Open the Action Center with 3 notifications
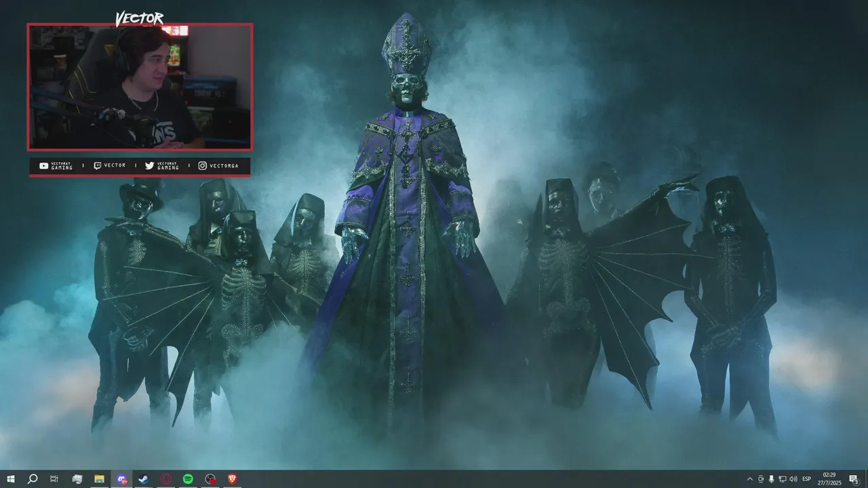 click(854, 479)
